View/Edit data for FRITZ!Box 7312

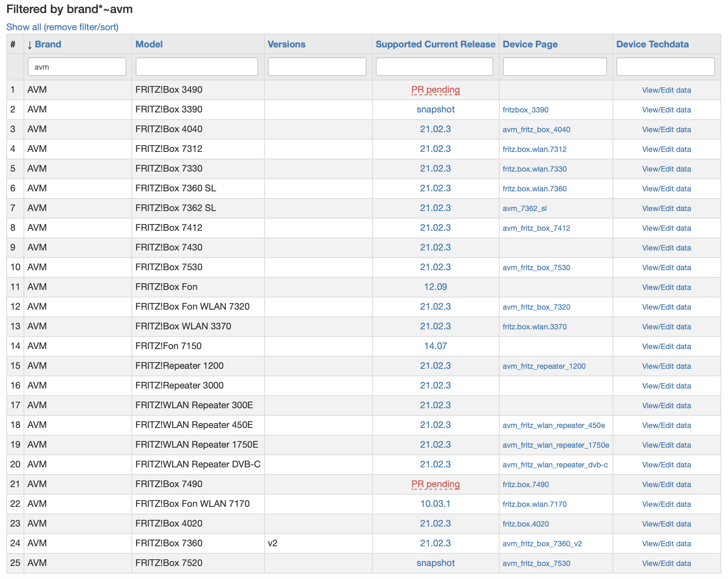666,149
